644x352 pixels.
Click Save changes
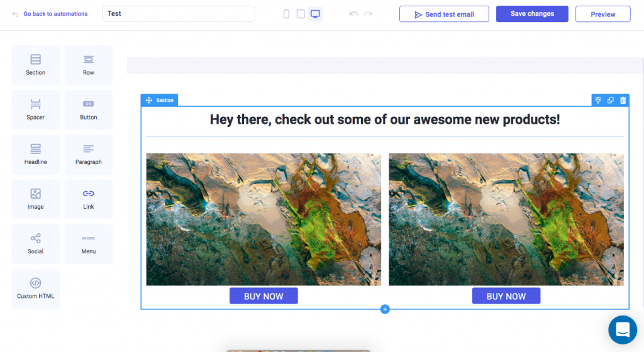pos(532,14)
